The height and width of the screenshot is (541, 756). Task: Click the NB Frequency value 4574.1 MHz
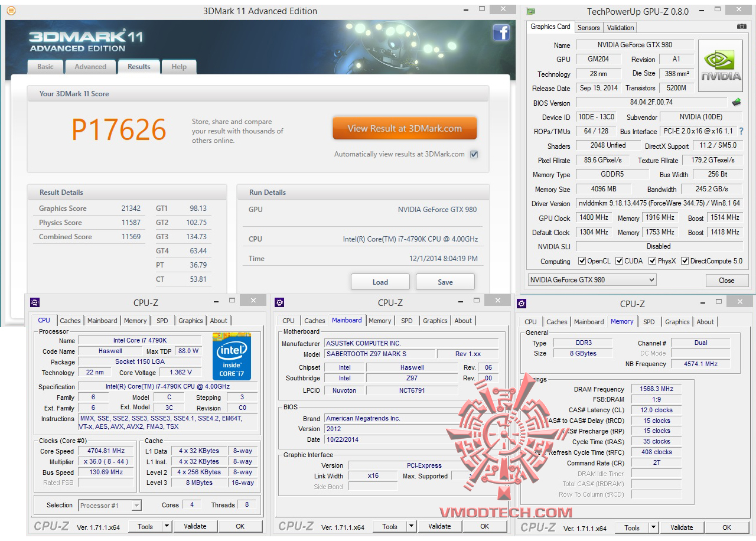click(x=700, y=364)
